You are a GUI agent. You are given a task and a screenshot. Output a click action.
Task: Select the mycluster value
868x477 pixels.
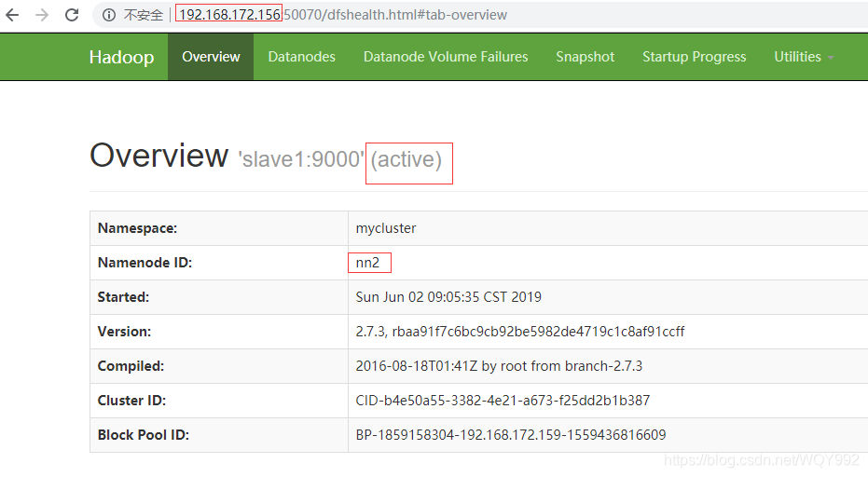click(386, 228)
